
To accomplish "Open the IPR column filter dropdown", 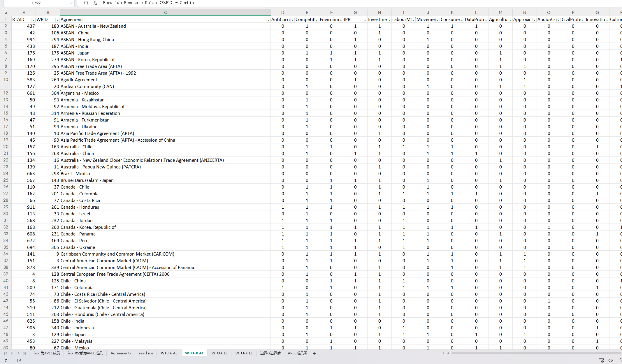I will [365, 20].
